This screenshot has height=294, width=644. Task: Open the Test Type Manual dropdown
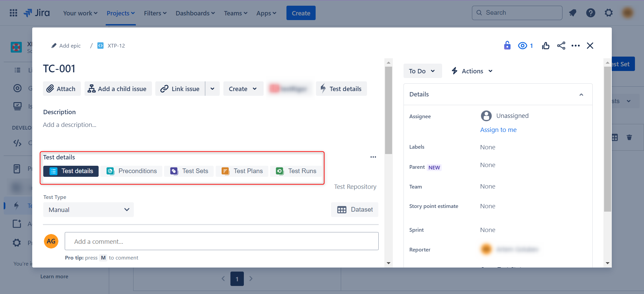point(88,210)
